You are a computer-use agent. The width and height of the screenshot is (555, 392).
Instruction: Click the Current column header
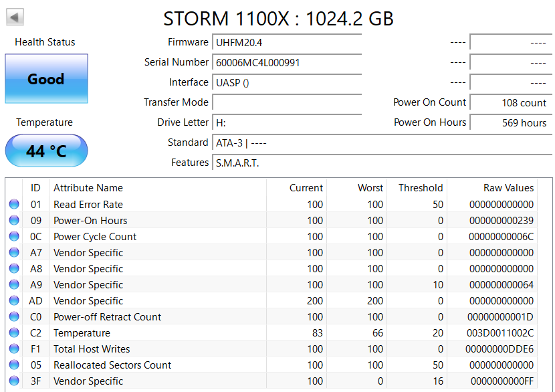(x=306, y=188)
